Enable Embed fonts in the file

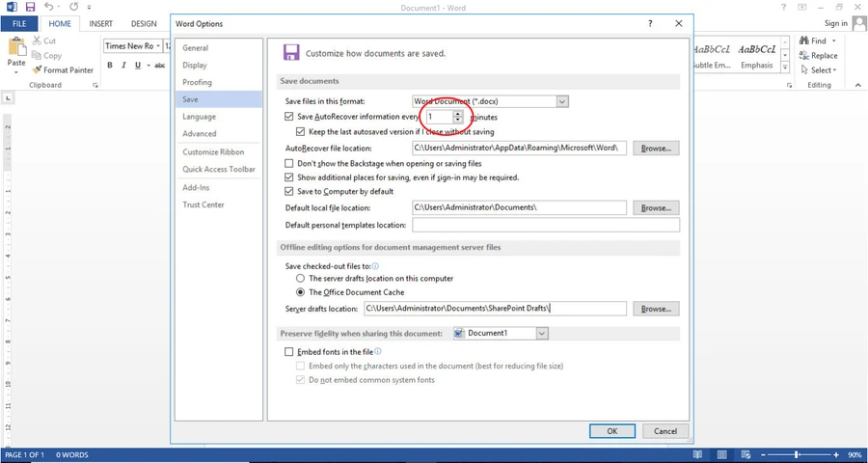288,352
